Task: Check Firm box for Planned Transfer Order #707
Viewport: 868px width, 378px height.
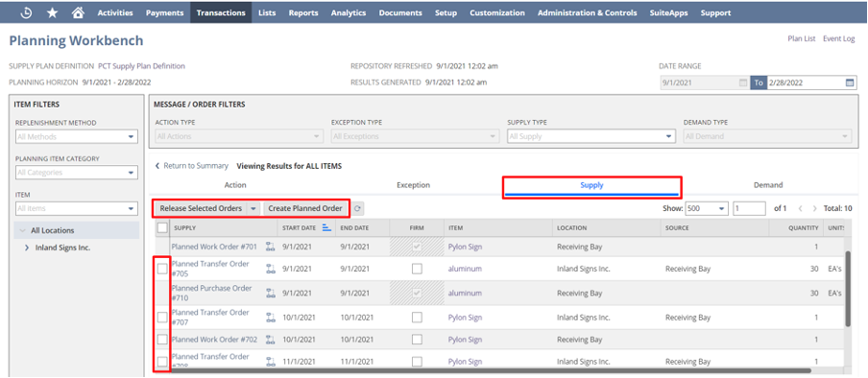Action: (417, 318)
